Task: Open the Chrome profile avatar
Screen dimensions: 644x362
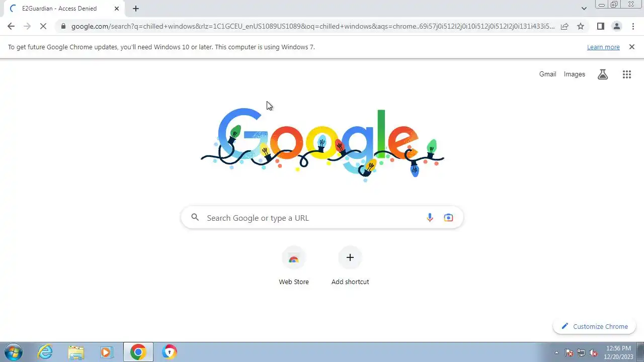Action: (616, 26)
